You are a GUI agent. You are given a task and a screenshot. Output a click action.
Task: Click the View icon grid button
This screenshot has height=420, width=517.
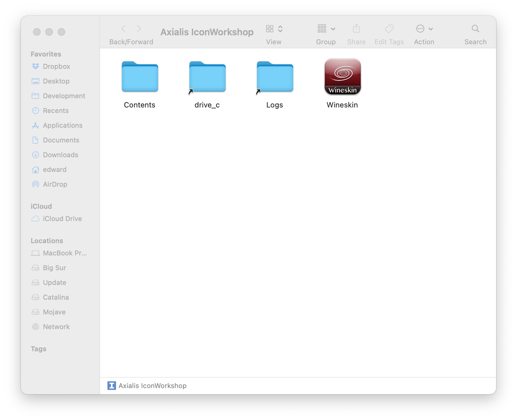click(270, 29)
